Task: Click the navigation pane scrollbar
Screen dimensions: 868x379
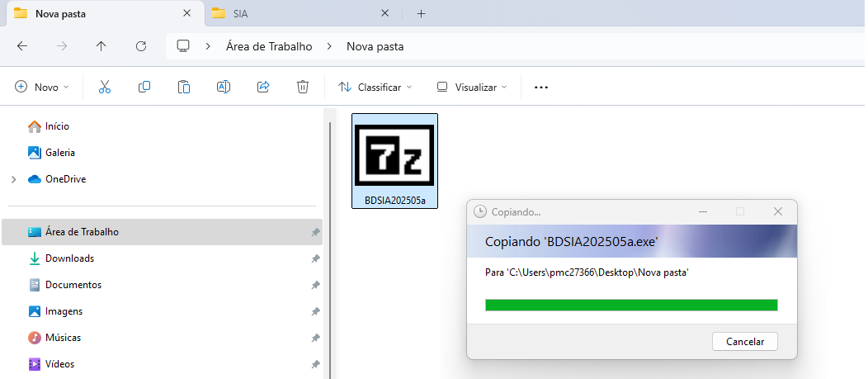Action: pos(331,249)
